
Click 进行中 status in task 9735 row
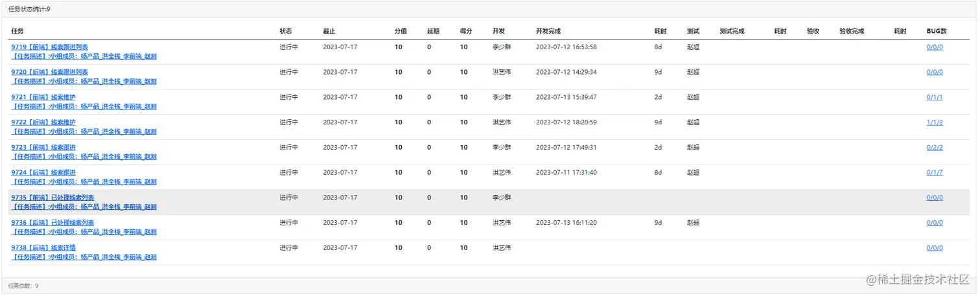click(x=289, y=198)
